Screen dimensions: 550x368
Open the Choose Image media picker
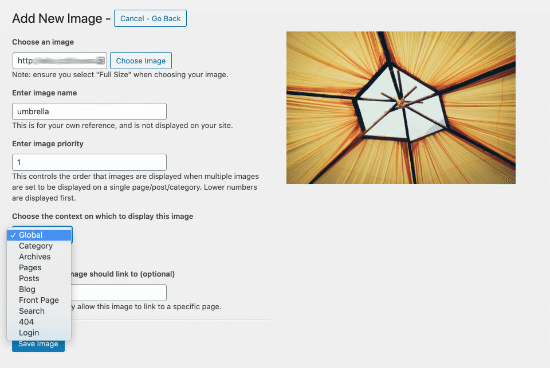pyautogui.click(x=141, y=61)
